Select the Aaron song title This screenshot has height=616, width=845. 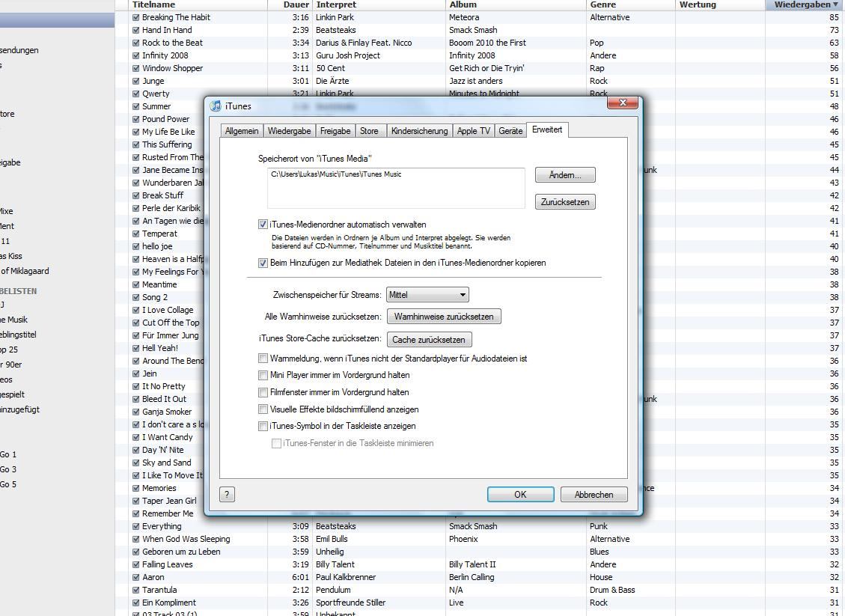point(153,576)
